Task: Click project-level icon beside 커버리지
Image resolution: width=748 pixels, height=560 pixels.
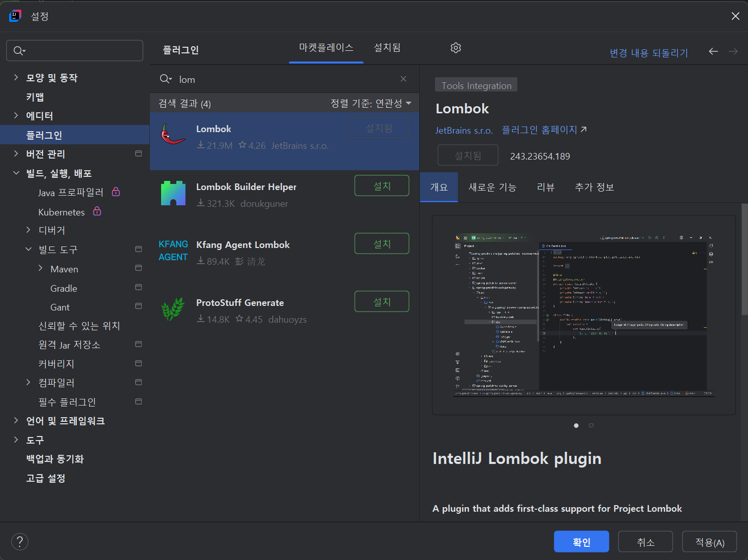Action: tap(138, 363)
